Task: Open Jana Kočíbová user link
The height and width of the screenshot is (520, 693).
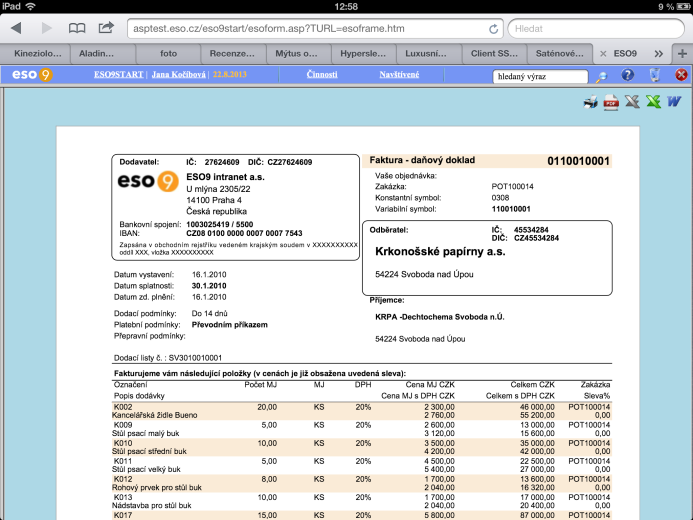Action: pos(179,75)
